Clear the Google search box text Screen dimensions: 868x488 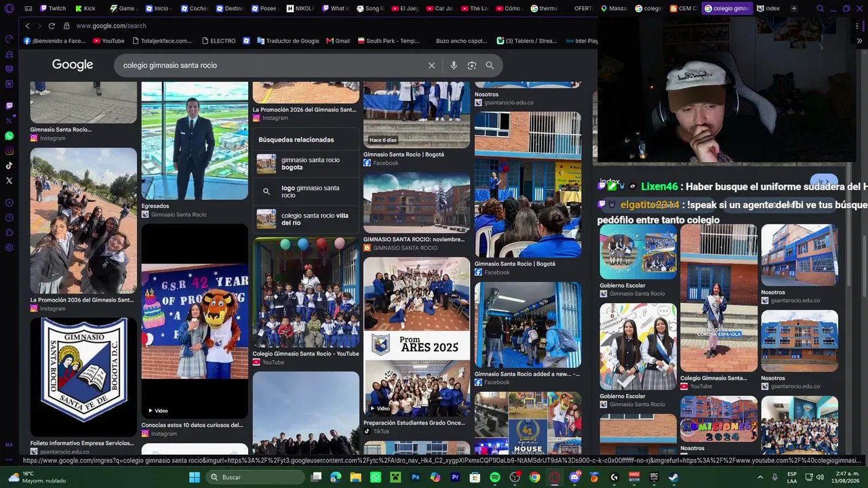click(431, 65)
